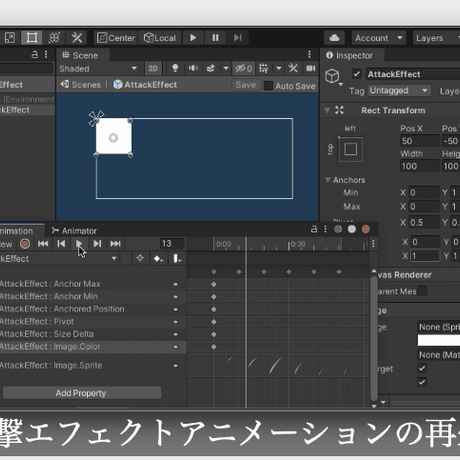Select the Scale tool in toolbar
The width and height of the screenshot is (460, 460).
[x=10, y=38]
